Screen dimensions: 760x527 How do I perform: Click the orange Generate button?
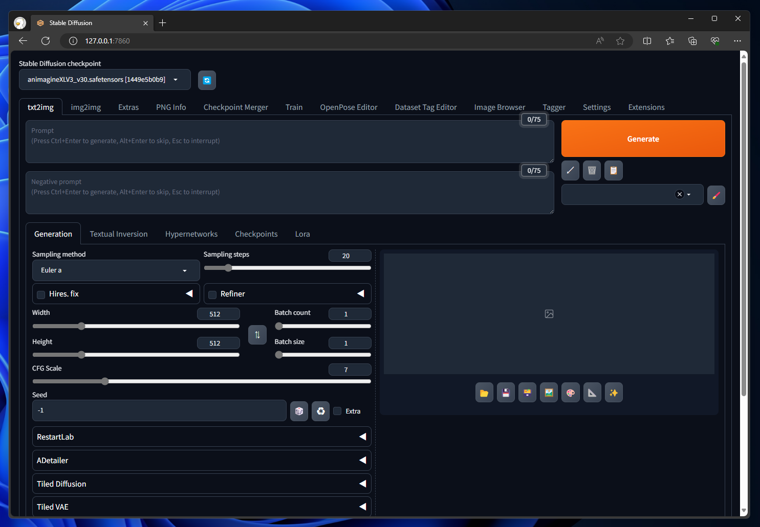click(643, 139)
